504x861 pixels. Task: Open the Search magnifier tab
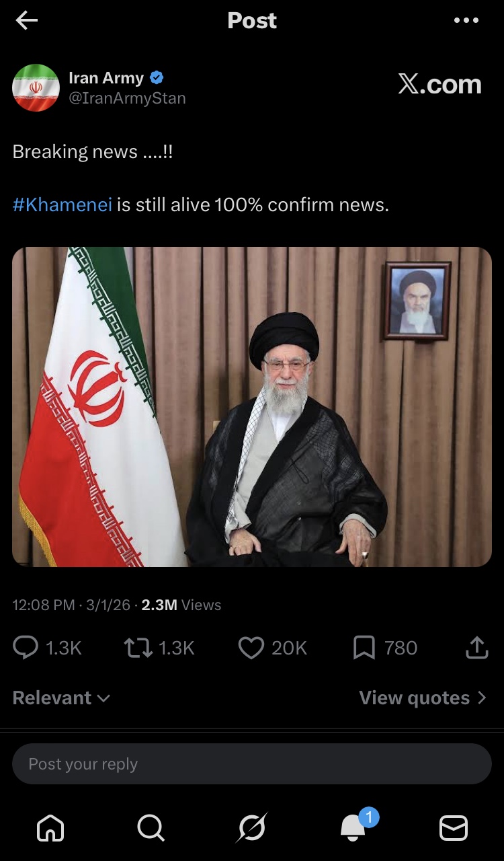[x=151, y=828]
